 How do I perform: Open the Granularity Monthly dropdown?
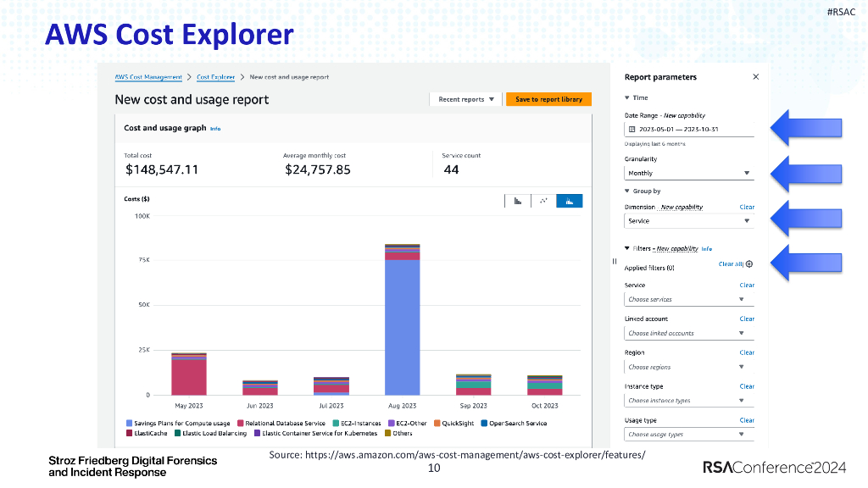click(688, 173)
